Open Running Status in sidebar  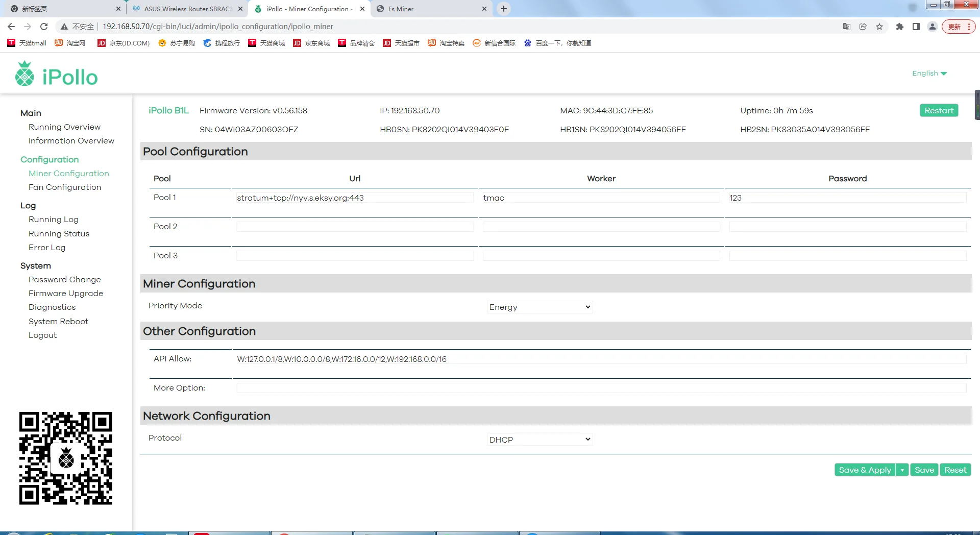59,234
